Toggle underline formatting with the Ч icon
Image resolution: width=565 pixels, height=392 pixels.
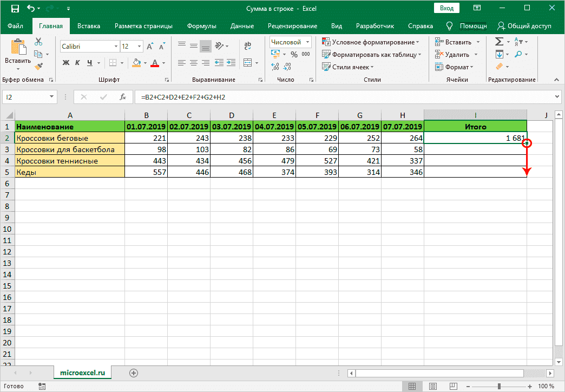[x=90, y=63]
